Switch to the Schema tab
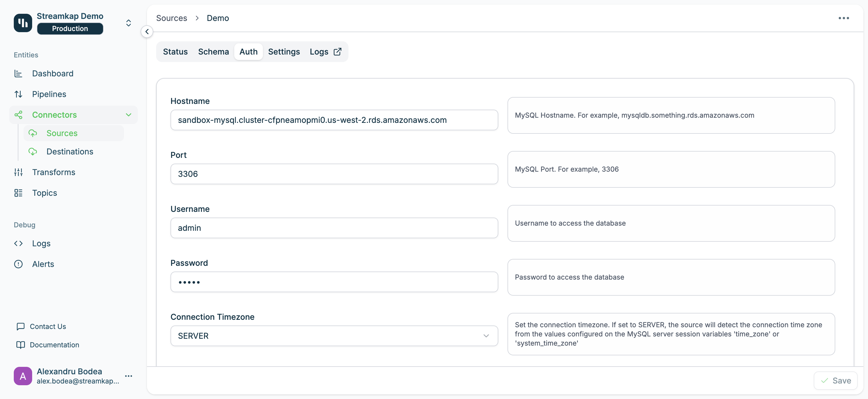 click(213, 52)
